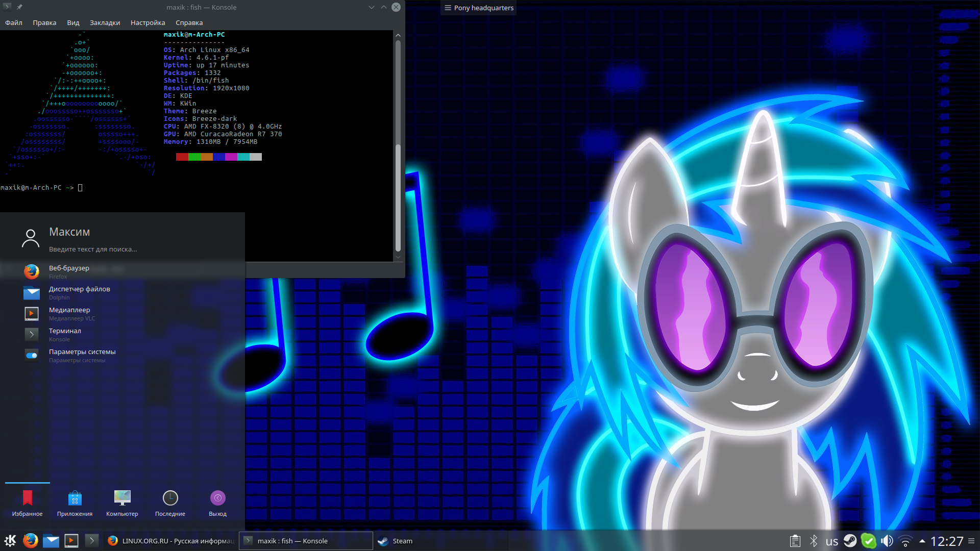The height and width of the screenshot is (551, 980).
Task: Click the Konsole scrollbar up arrow
Action: (398, 35)
